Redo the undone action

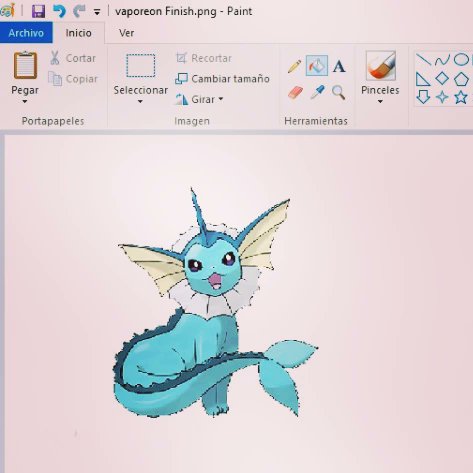[79, 11]
